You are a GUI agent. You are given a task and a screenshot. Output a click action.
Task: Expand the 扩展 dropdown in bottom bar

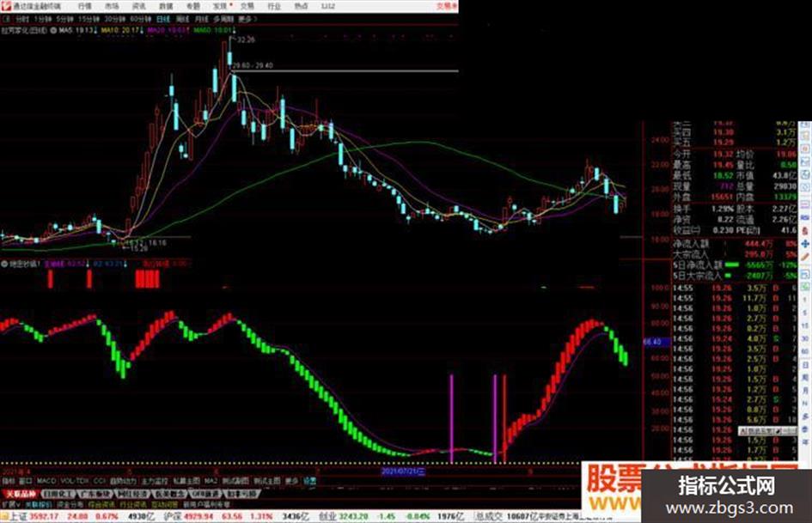coord(10,504)
